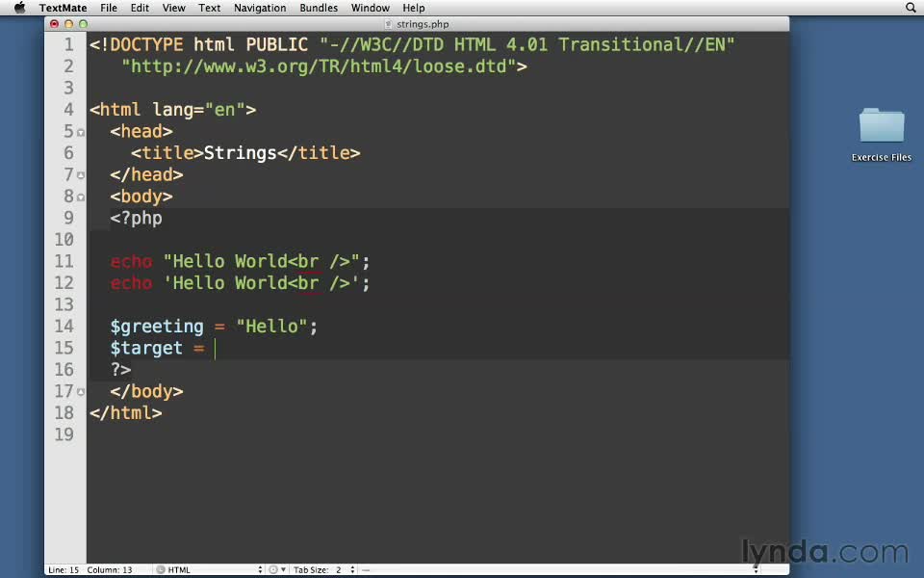The width and height of the screenshot is (924, 578).
Task: Open the Exercise Files desktop folder
Action: pos(881,128)
